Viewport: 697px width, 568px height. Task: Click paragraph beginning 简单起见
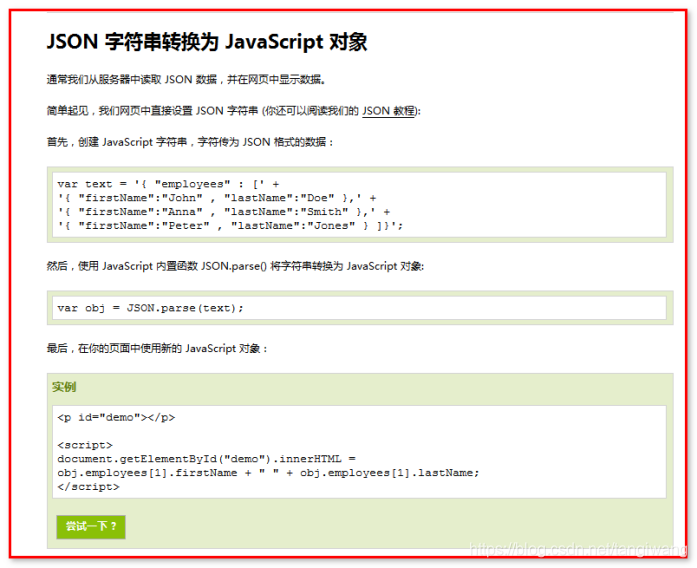pyautogui.click(x=233, y=111)
